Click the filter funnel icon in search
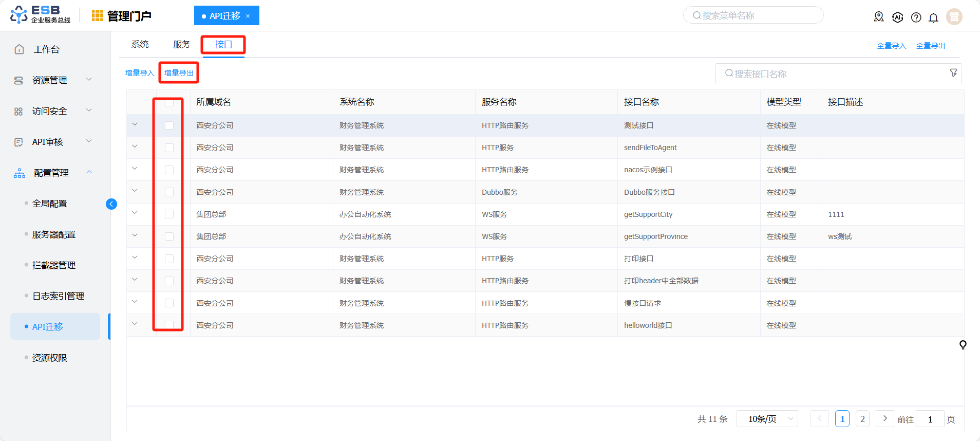The width and height of the screenshot is (980, 441). click(x=953, y=73)
